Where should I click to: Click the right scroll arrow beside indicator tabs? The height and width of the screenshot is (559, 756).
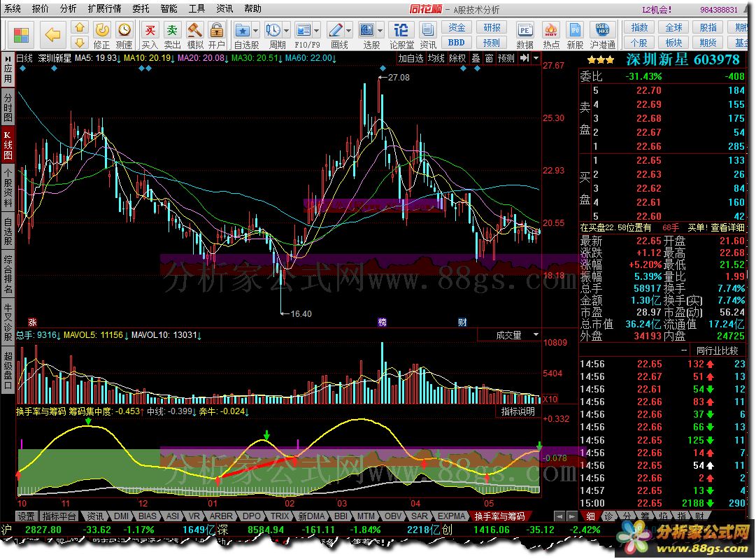click(x=571, y=516)
